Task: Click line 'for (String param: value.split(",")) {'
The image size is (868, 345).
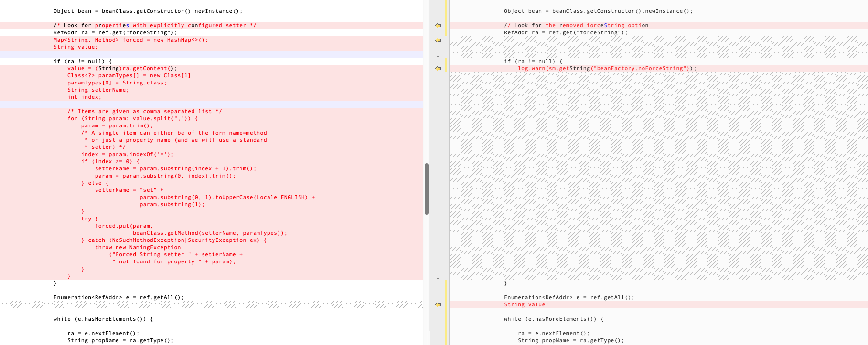Action: [x=132, y=119]
